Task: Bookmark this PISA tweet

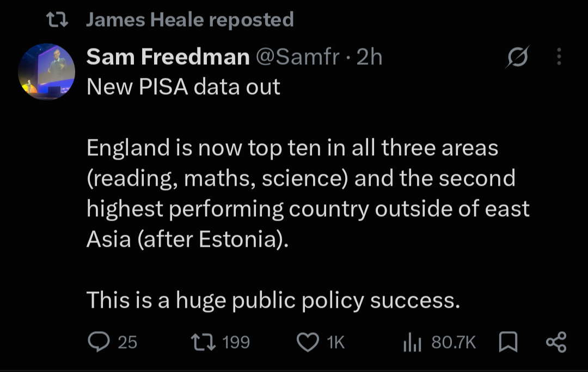Action: [x=508, y=342]
